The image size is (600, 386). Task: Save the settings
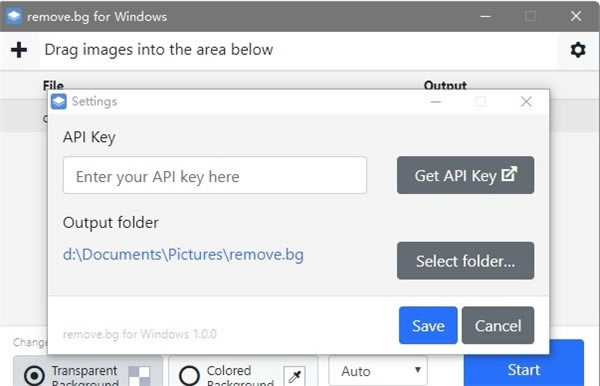click(x=428, y=325)
